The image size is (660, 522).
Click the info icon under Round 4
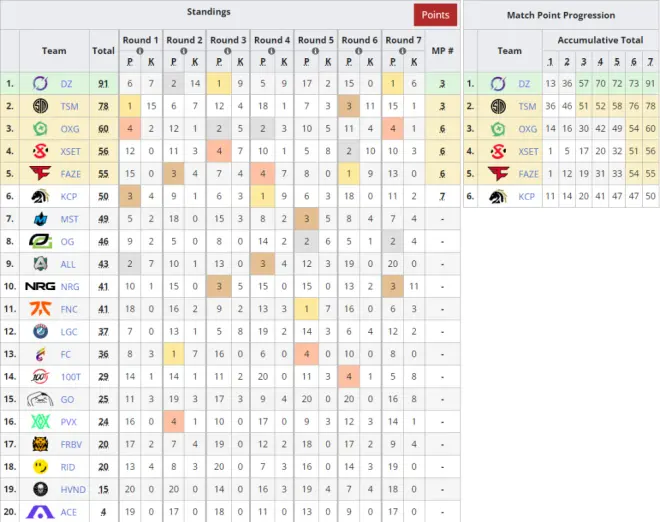pos(272,51)
